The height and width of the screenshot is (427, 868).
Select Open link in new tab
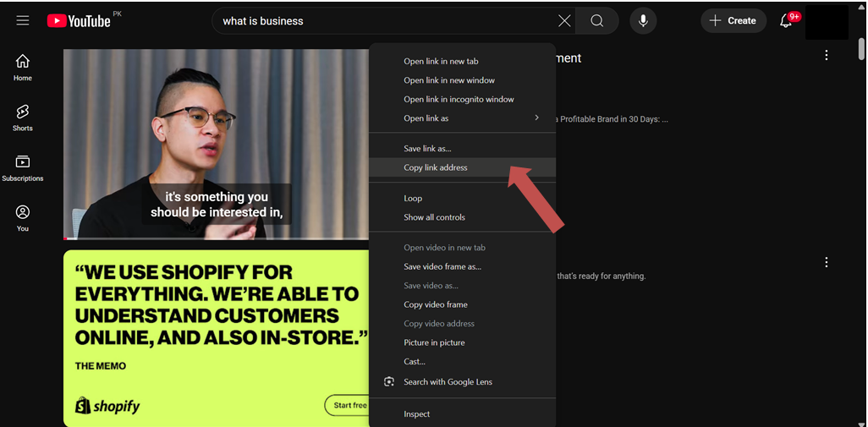pyautogui.click(x=462, y=62)
